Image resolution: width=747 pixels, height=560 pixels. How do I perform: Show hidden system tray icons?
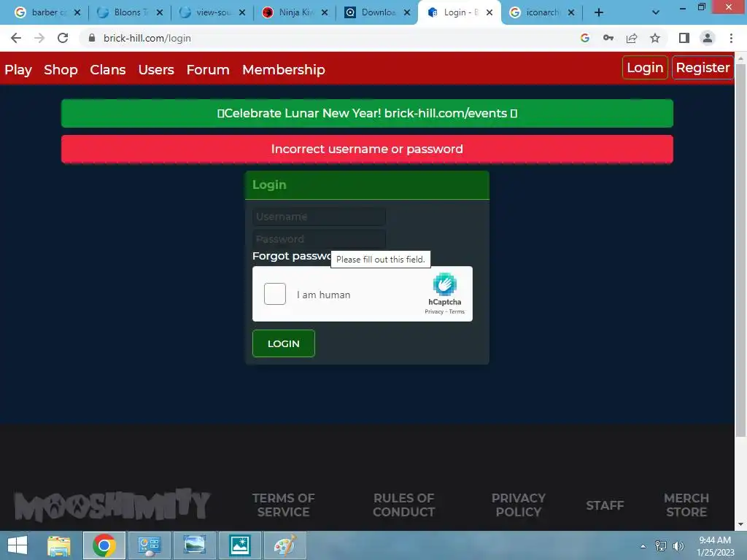(x=643, y=546)
